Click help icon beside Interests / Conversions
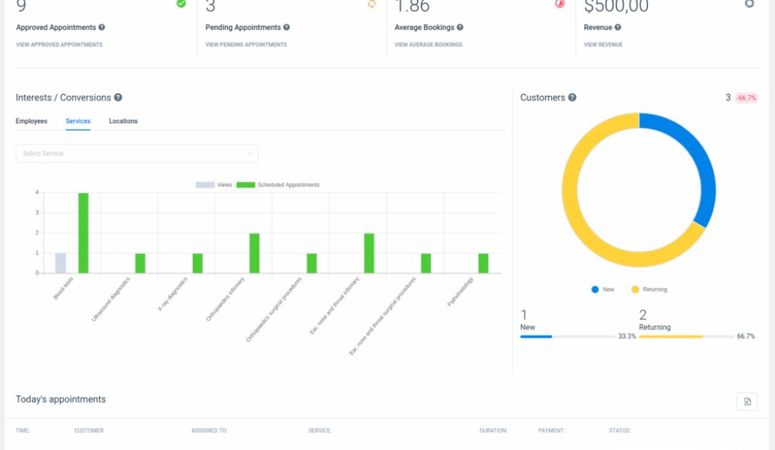775x450 pixels. pos(118,97)
